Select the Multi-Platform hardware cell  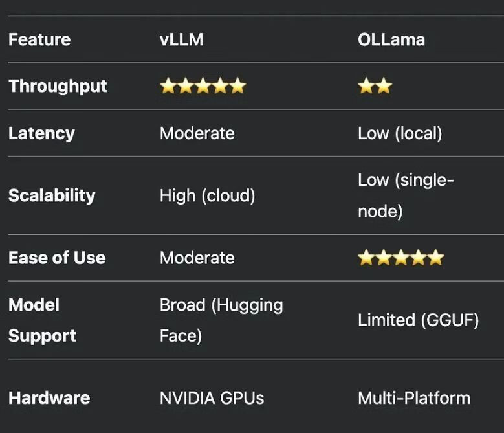(414, 398)
